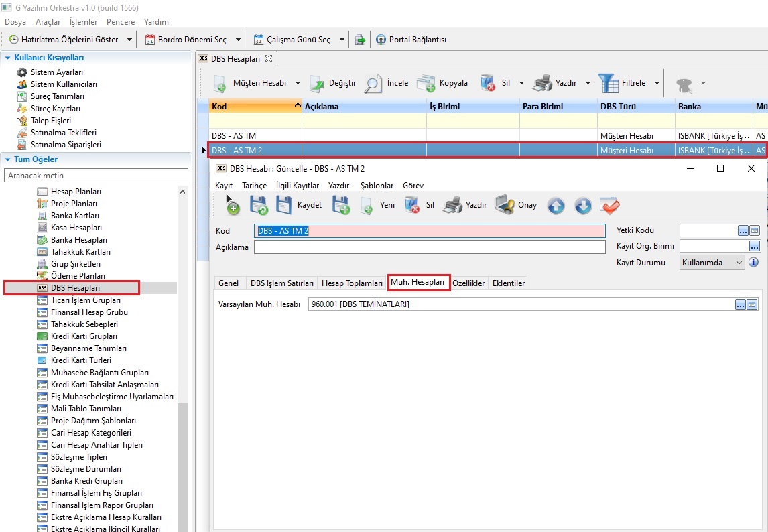The width and height of the screenshot is (768, 532).
Task: Open the Kayıt Durumu dropdown
Action: tap(739, 263)
